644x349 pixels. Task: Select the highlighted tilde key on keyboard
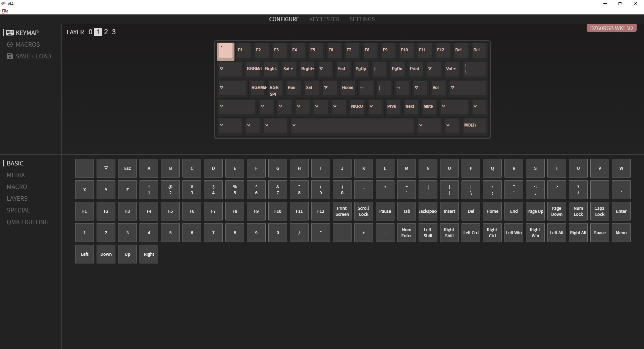pos(226,52)
